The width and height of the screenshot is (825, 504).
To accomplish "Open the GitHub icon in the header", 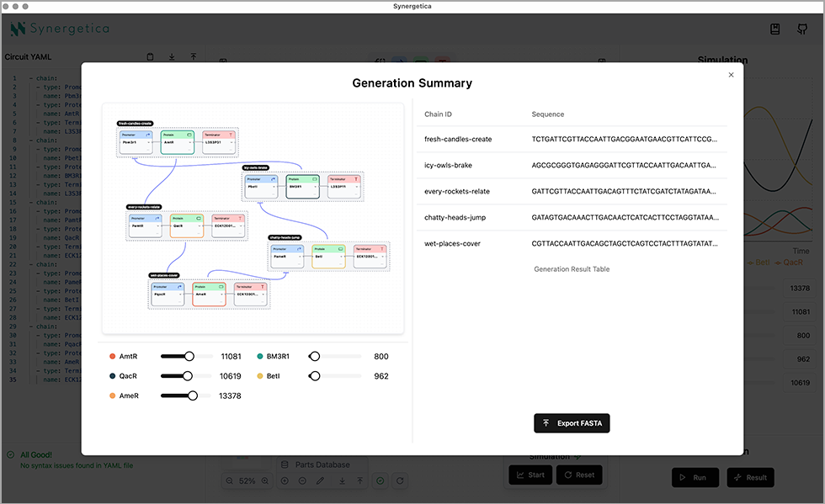I will click(x=802, y=29).
